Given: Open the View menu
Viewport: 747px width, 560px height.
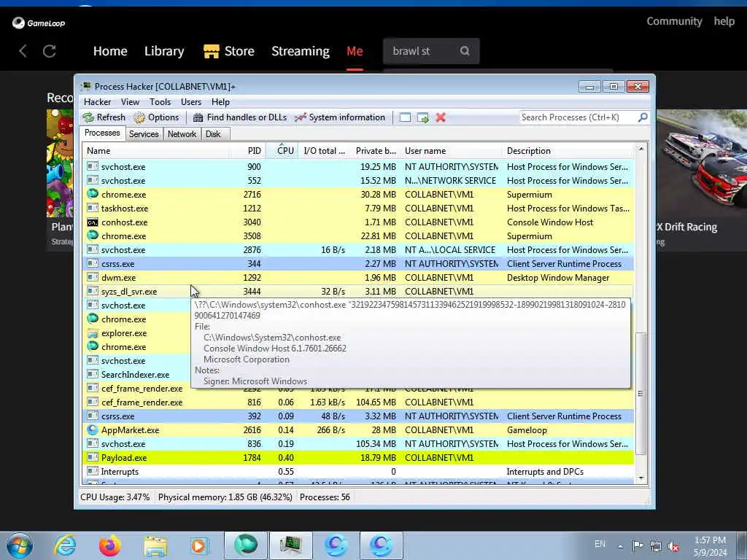Looking at the screenshot, I should [130, 102].
